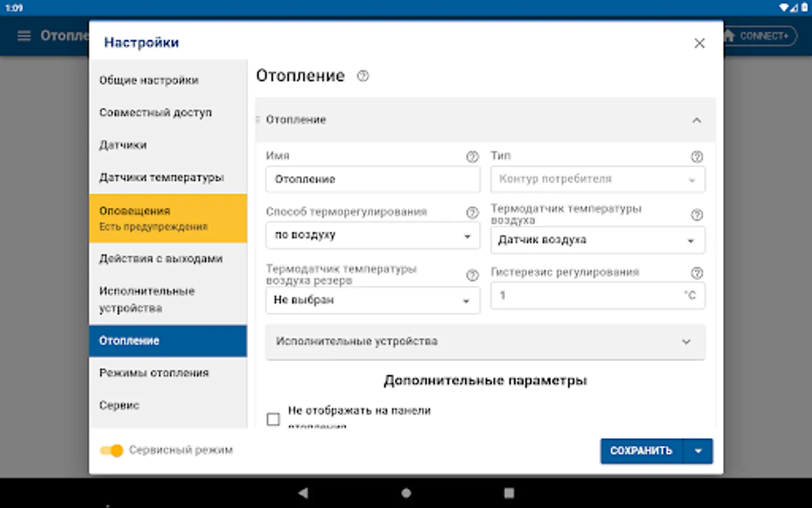
Task: Expand the Исполнительные устройства section
Action: 486,341
